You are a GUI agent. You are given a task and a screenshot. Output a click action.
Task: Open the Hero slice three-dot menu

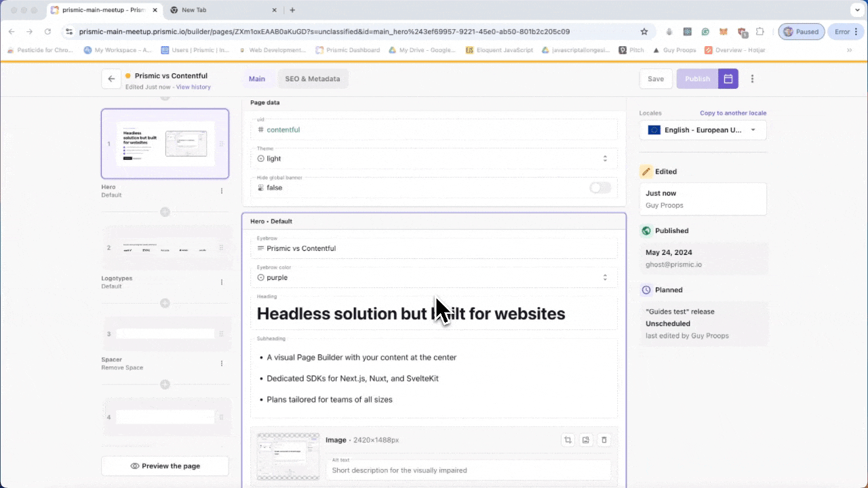pyautogui.click(x=222, y=191)
